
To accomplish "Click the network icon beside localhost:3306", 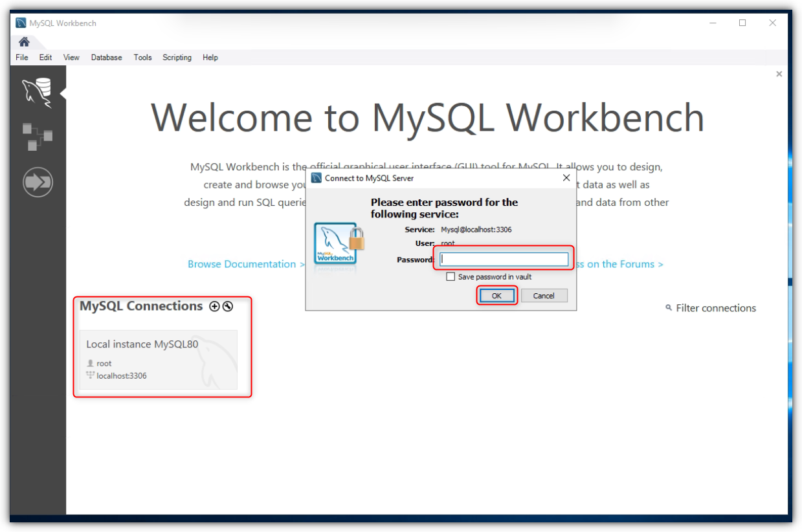I will click(x=90, y=375).
